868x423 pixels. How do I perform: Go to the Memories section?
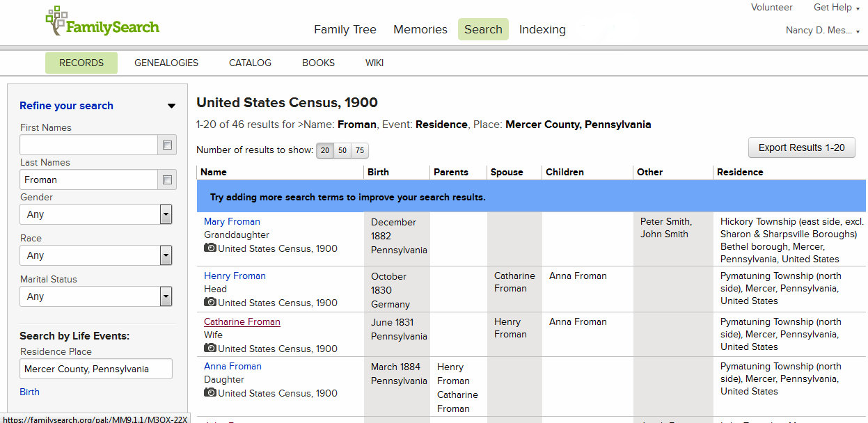coord(420,29)
